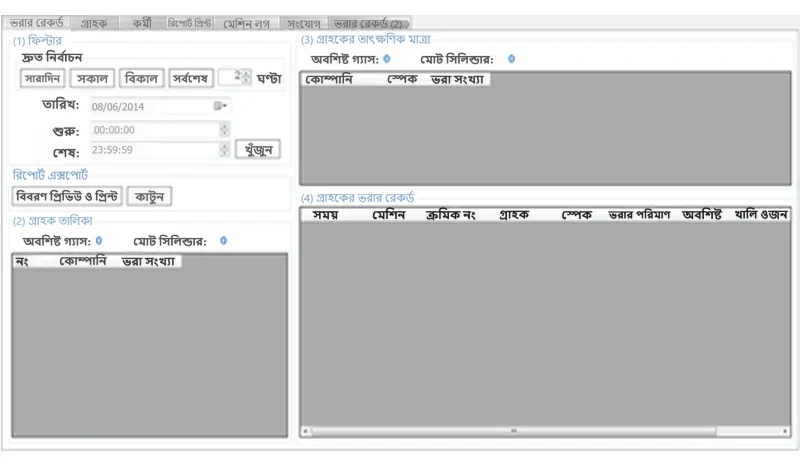This screenshot has width=800, height=467.
Task: Choose the বিকাল quick-select button
Action: 141,79
